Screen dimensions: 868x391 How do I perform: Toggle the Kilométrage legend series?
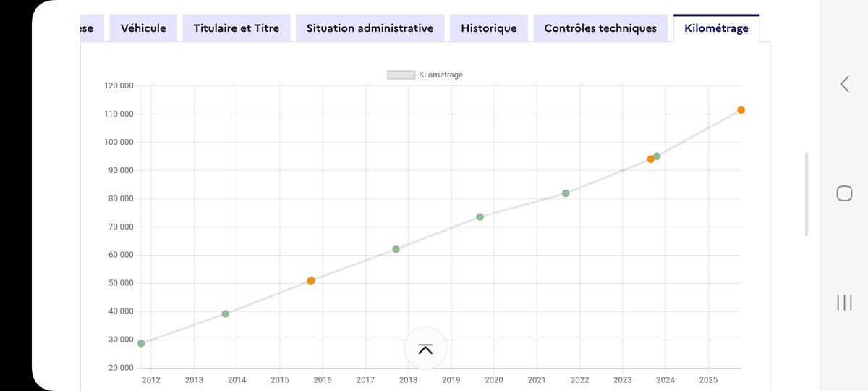[425, 75]
